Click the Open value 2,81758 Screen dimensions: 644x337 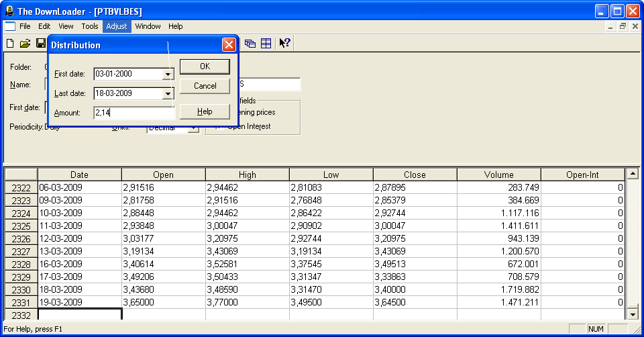pos(164,200)
